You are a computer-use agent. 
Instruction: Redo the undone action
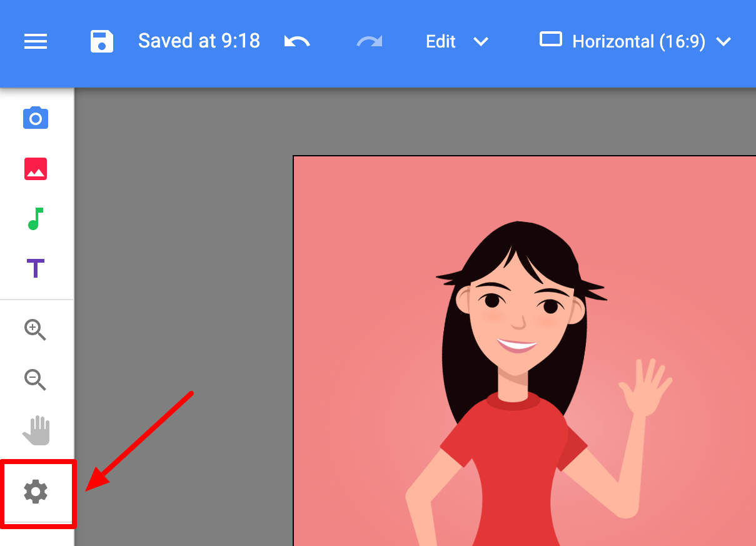coord(370,42)
